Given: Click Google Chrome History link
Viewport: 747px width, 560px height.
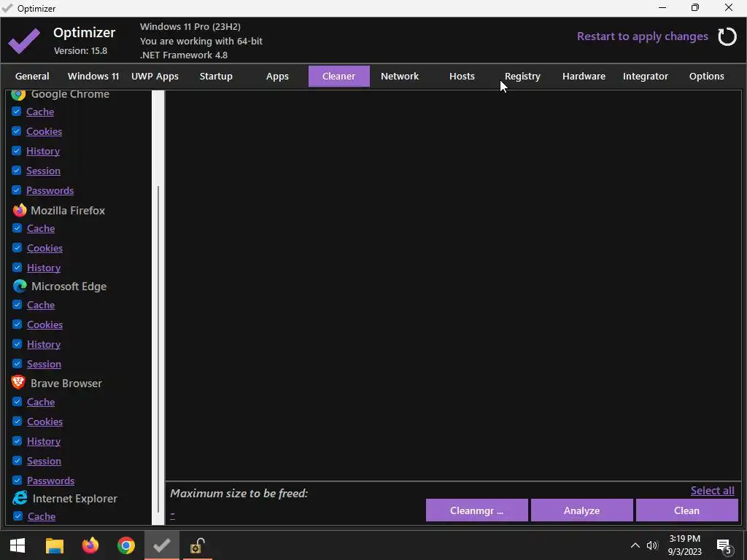Looking at the screenshot, I should [x=43, y=151].
